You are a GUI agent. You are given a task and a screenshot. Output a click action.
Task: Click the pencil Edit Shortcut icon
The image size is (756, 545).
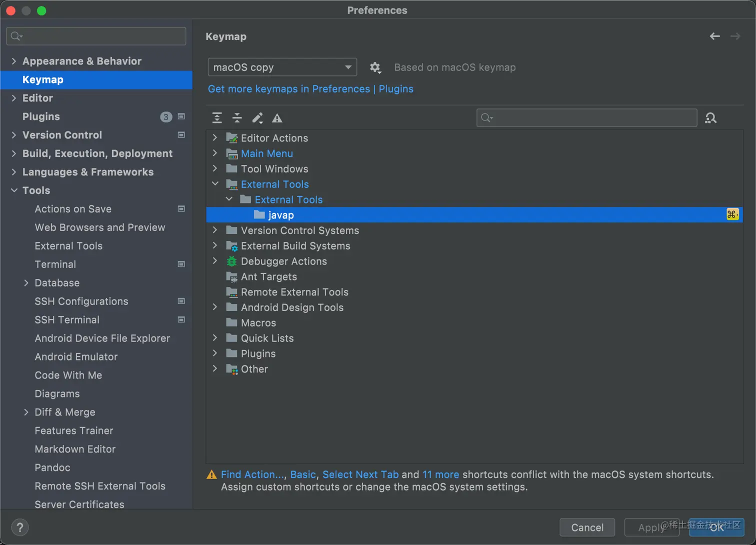point(257,118)
